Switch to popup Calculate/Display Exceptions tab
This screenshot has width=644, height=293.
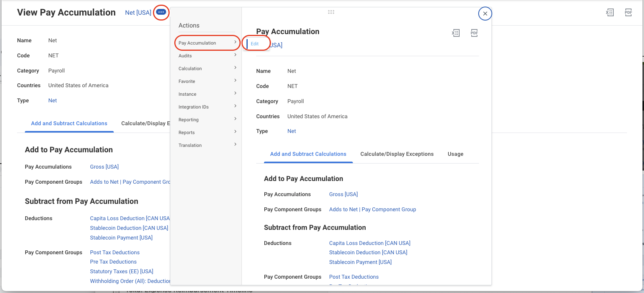click(x=397, y=154)
